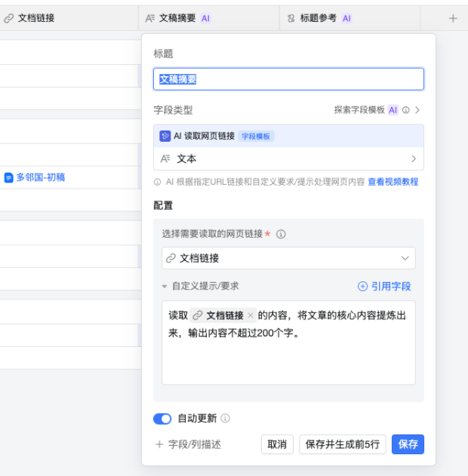468x476 pixels.
Task: Open the 查看视频教程 link
Action: point(393,182)
